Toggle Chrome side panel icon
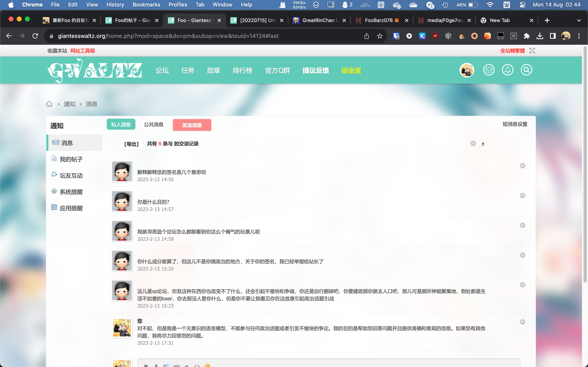 point(553,36)
